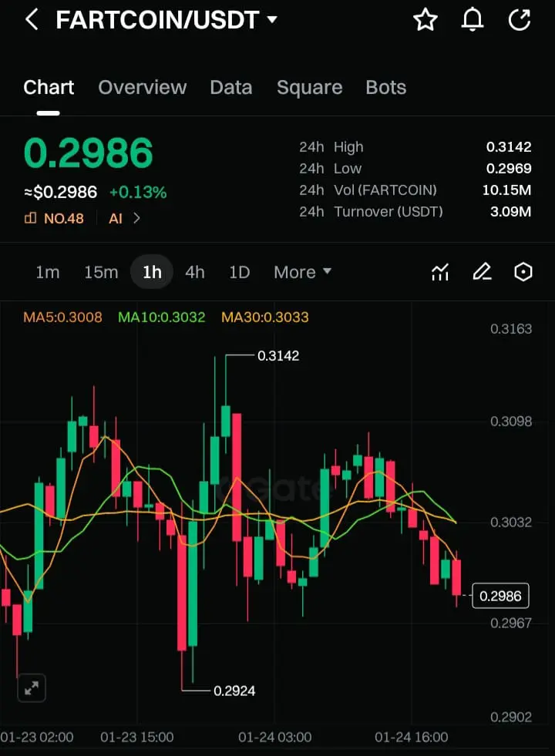This screenshot has width=555, height=756.
Task: Open chart settings hexagon icon
Action: click(x=523, y=272)
